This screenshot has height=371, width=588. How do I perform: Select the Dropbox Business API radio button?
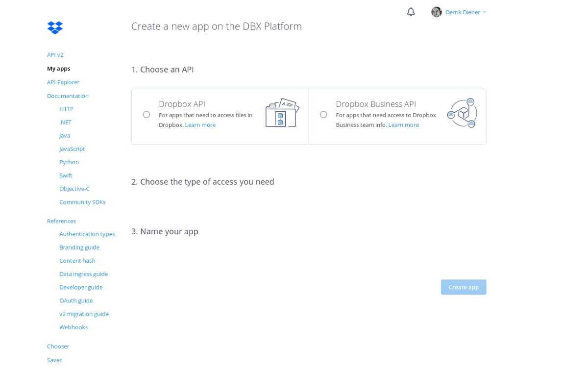click(x=323, y=115)
